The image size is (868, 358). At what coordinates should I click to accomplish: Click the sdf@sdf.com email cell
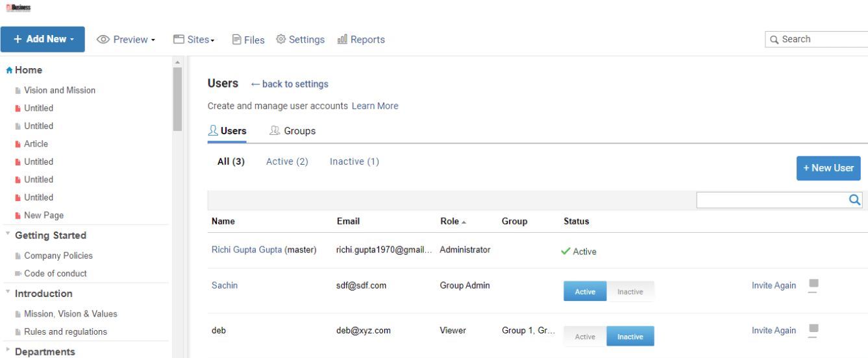click(361, 285)
